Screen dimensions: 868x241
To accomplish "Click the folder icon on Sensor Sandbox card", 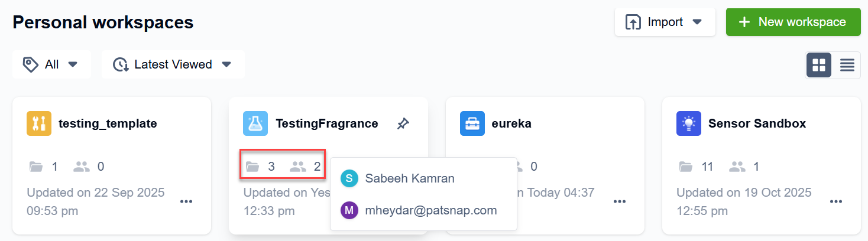I will click(686, 167).
